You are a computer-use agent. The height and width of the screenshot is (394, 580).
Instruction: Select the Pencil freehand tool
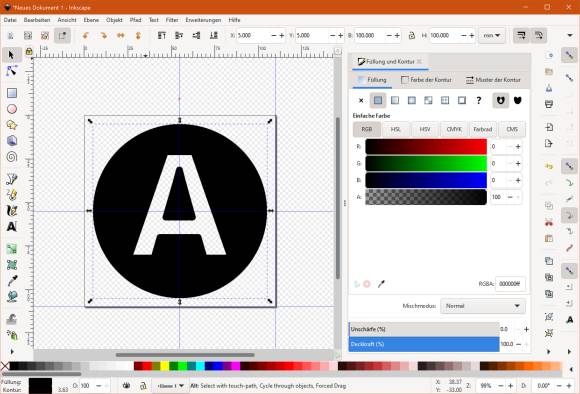point(12,195)
